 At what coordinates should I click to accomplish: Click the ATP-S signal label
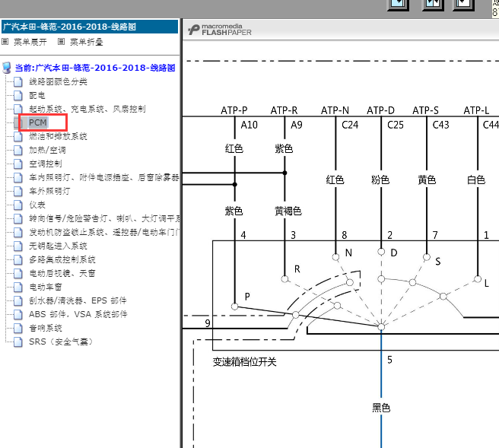[x=425, y=110]
